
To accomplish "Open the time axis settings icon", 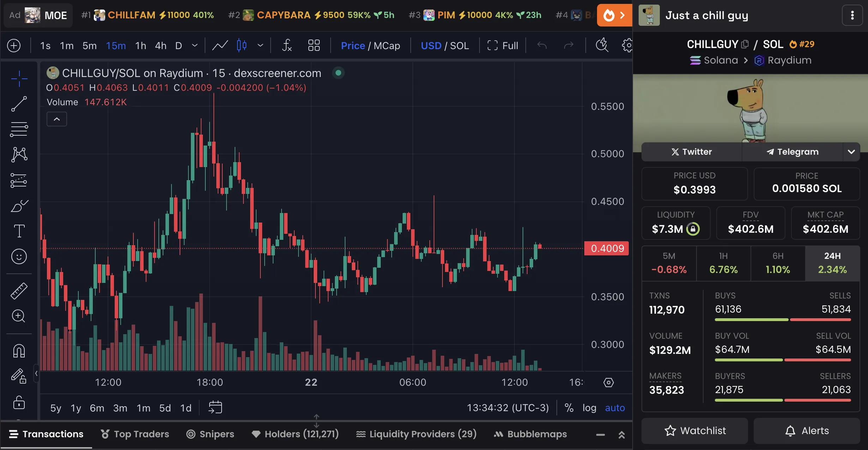I will [x=609, y=383].
